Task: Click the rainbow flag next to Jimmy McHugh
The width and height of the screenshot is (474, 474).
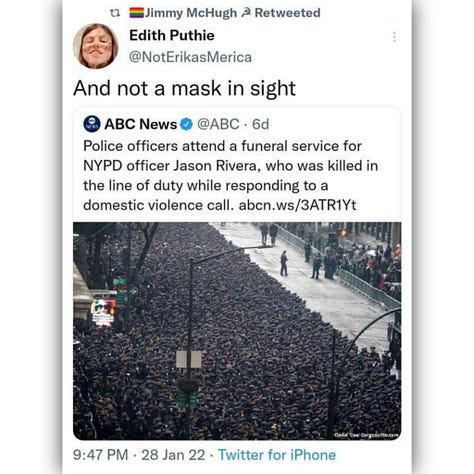Action: pyautogui.click(x=137, y=13)
